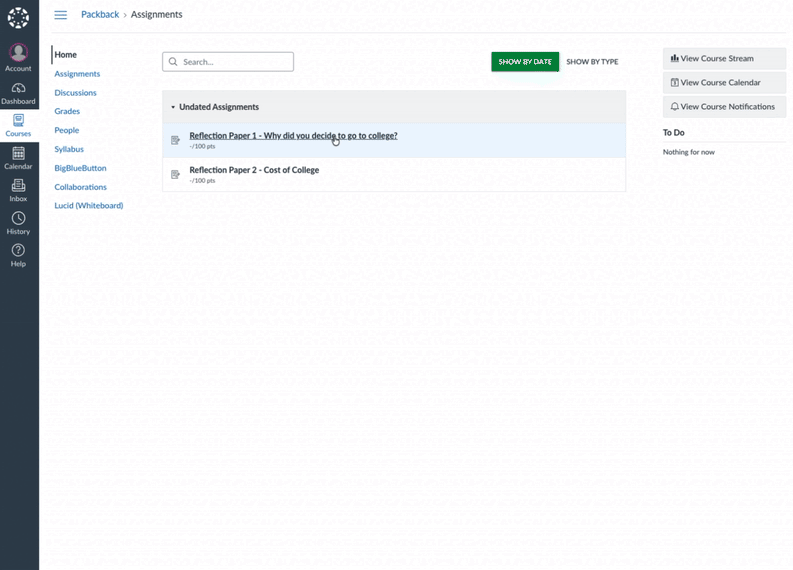Image resolution: width=793 pixels, height=570 pixels.
Task: Open Reflection Paper 2 - Cost of College
Action: pyautogui.click(x=254, y=170)
